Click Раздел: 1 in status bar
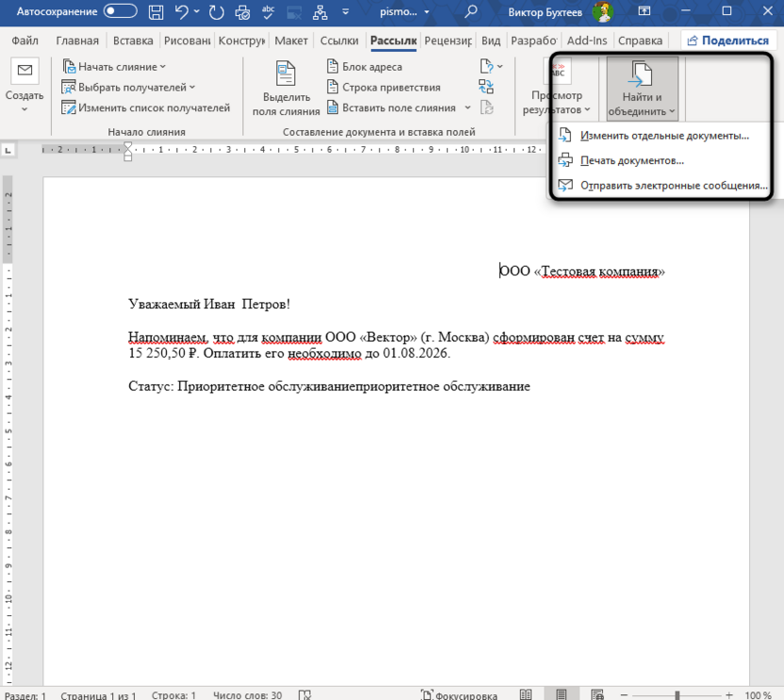The height and width of the screenshot is (700, 784). click(25, 695)
